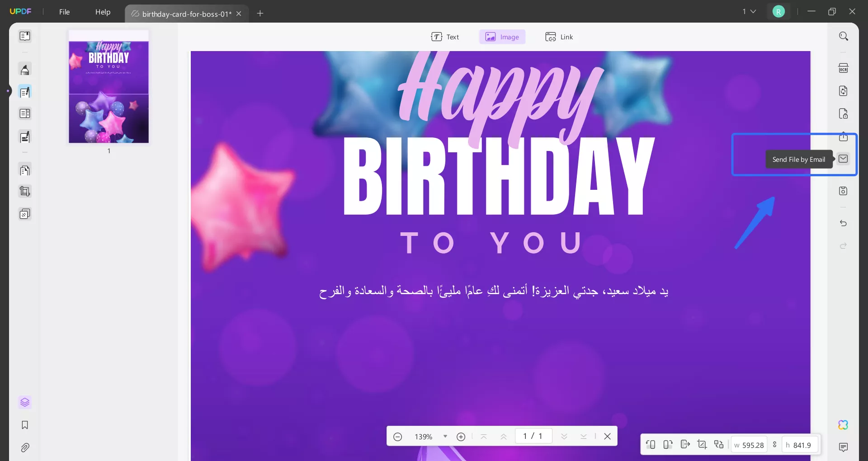The image size is (868, 461).
Task: Open the UPDF AI assistant
Action: [x=843, y=425]
